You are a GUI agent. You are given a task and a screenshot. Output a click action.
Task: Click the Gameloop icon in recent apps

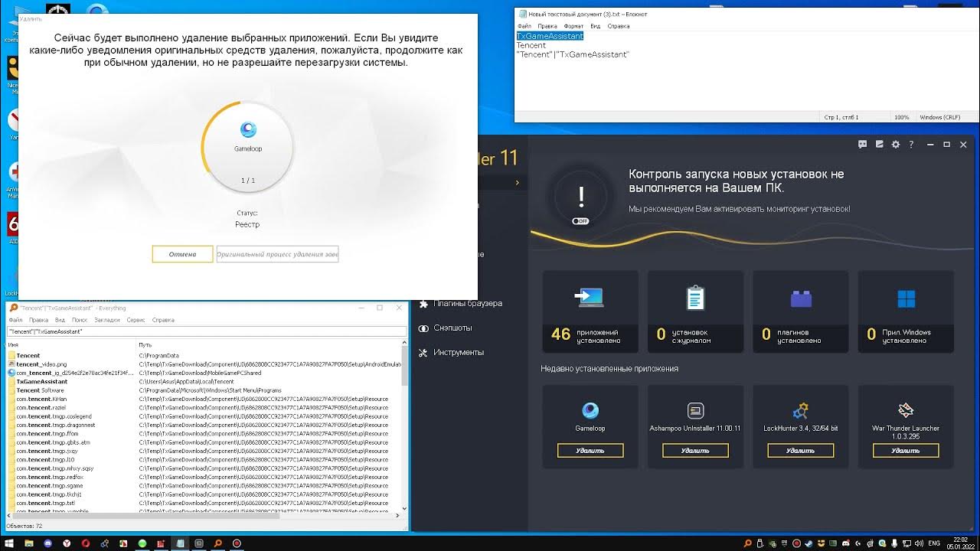tap(590, 410)
